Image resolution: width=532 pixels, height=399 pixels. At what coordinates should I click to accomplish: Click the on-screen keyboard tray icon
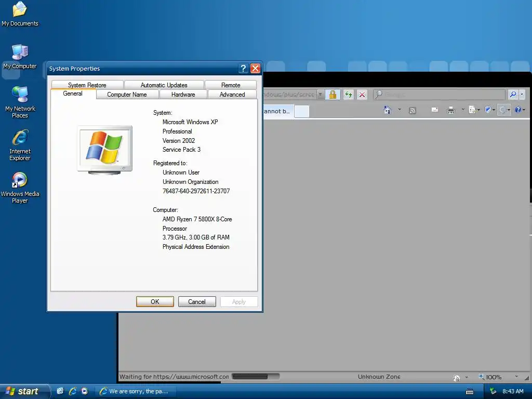point(470,392)
